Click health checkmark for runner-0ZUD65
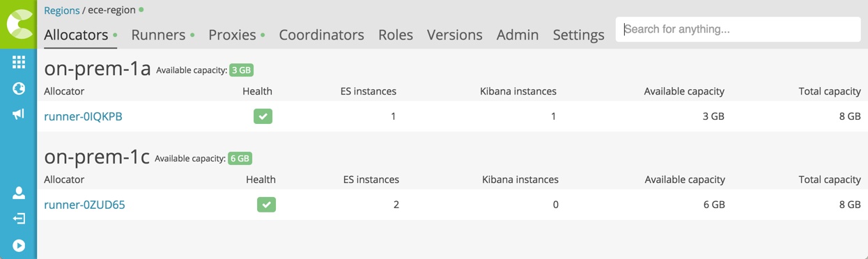The width and height of the screenshot is (868, 259). [266, 205]
